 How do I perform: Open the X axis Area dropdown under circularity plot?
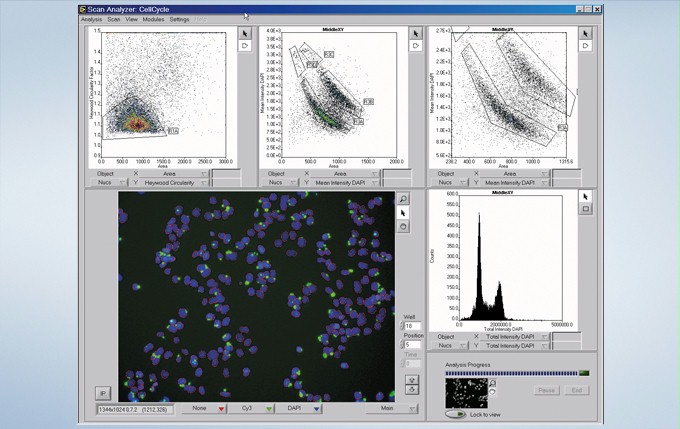[174, 174]
